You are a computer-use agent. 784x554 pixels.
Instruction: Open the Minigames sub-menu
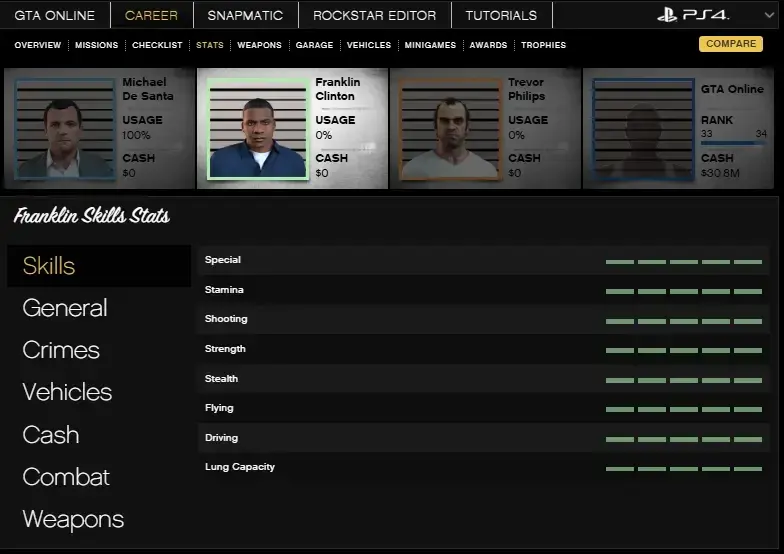pos(430,45)
